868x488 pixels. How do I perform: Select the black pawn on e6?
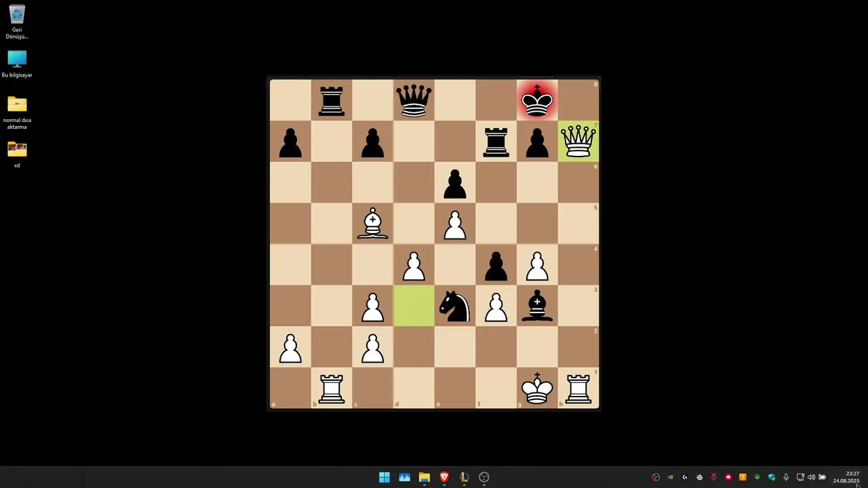(455, 183)
